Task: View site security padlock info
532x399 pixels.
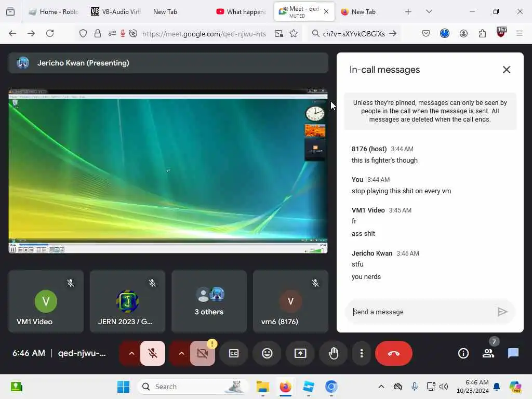Action: click(98, 33)
